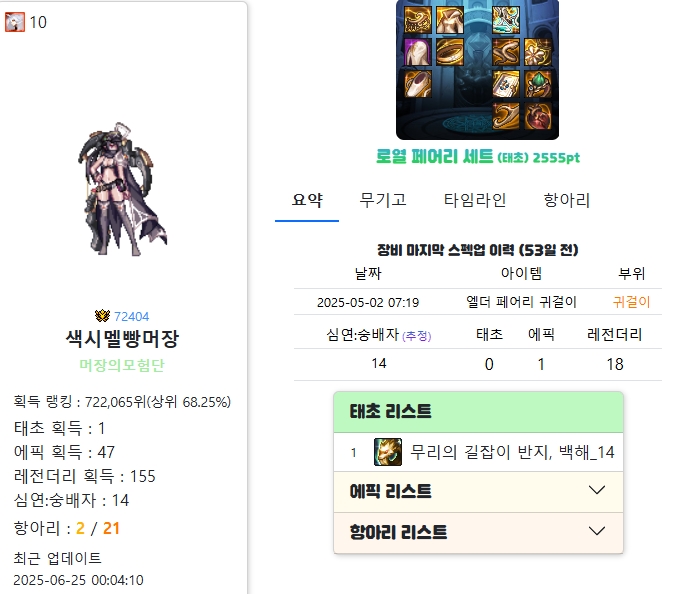Image resolution: width=699 pixels, height=594 pixels.
Task: Switch to the 무기고 tab
Action: 383,200
